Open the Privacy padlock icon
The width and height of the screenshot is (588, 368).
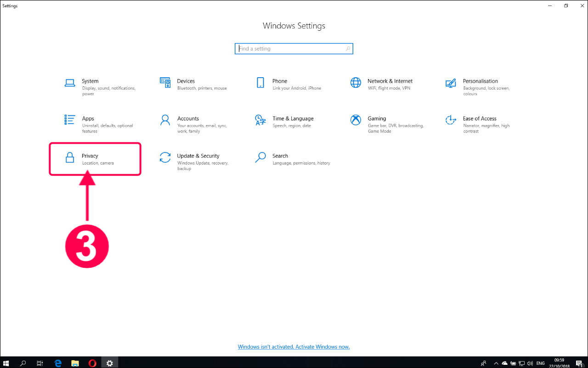69,158
